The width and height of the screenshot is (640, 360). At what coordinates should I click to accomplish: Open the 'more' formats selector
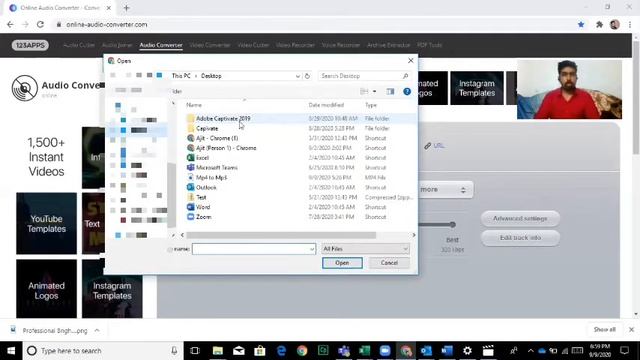(446, 190)
